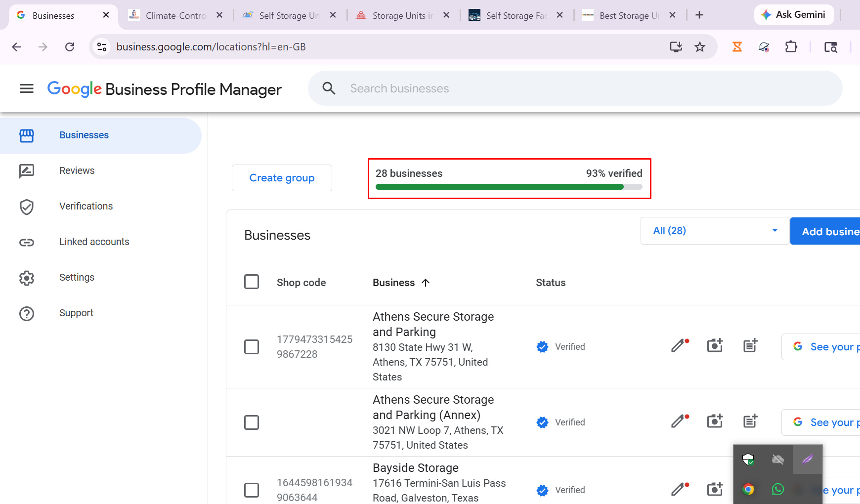Reload the current page
The height and width of the screenshot is (504, 860).
click(70, 47)
